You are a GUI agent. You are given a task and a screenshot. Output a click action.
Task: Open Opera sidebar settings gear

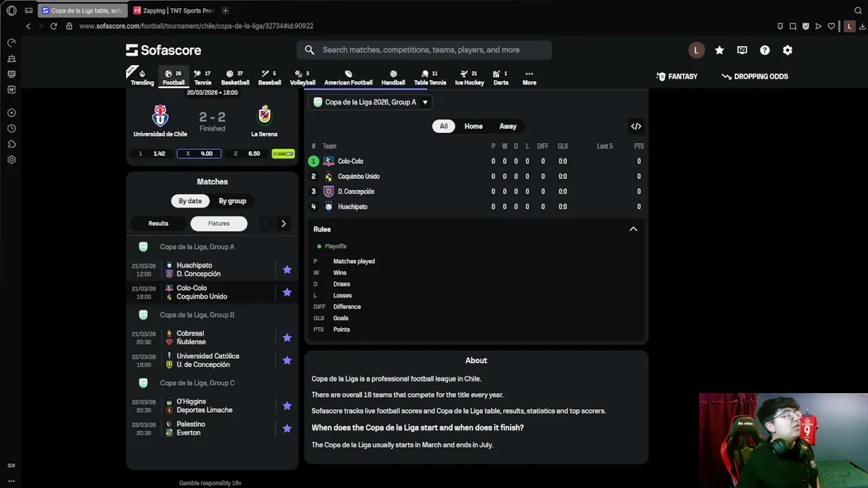click(x=12, y=160)
